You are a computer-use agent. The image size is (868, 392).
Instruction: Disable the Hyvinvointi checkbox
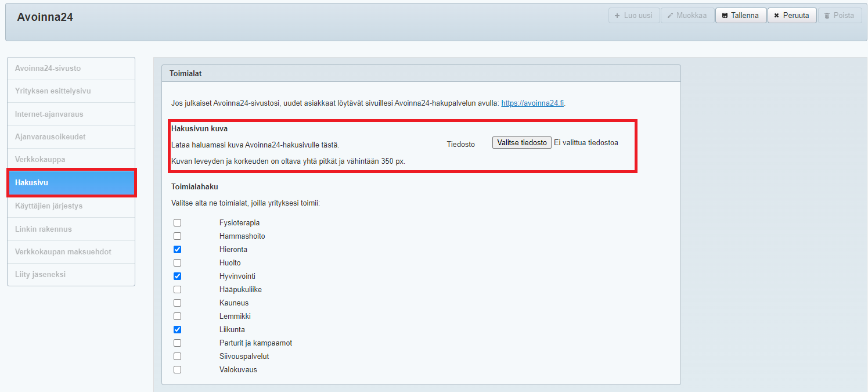click(178, 276)
